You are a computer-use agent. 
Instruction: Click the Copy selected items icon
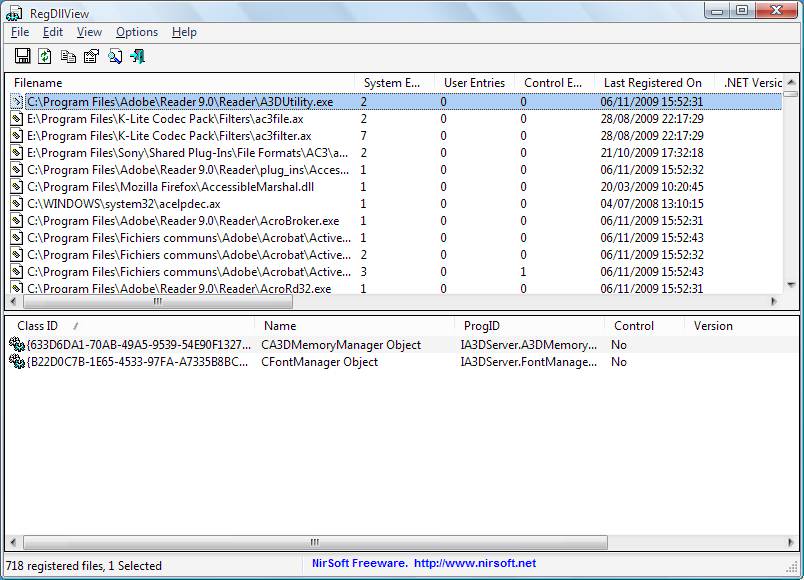[68, 57]
